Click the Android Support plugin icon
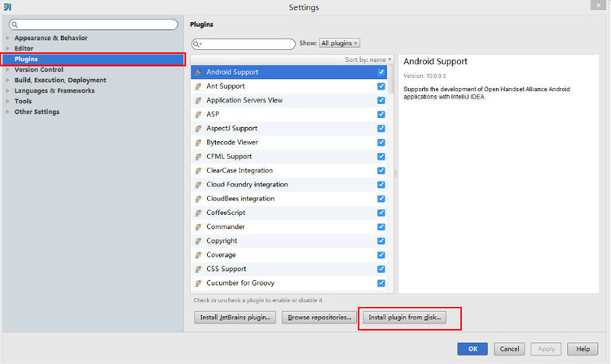This screenshot has width=611, height=364. (198, 72)
